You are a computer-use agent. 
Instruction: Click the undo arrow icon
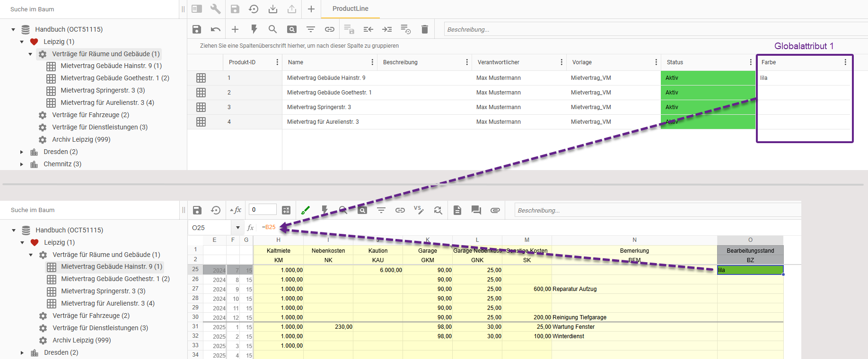pyautogui.click(x=216, y=29)
